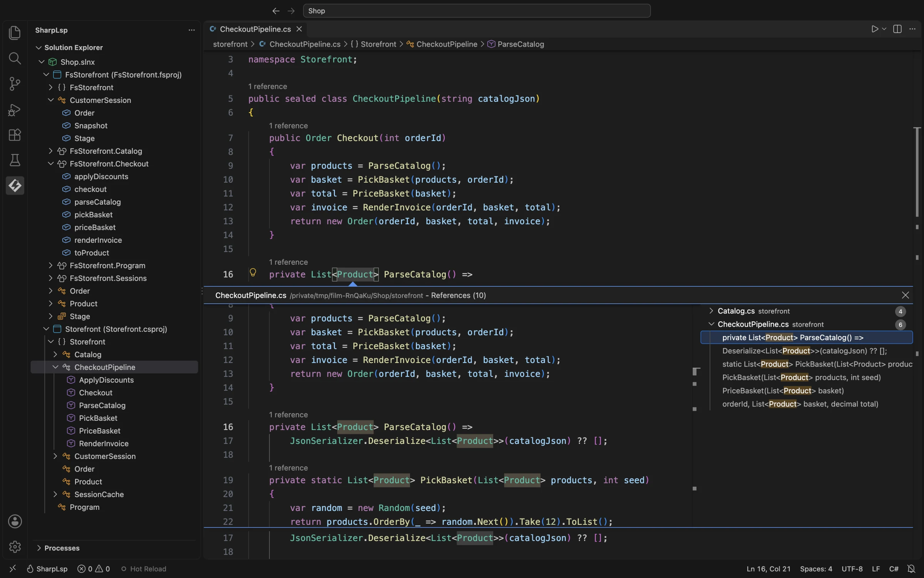Image resolution: width=924 pixels, height=578 pixels.
Task: Open errors and warnings count in status bar
Action: [x=94, y=569]
